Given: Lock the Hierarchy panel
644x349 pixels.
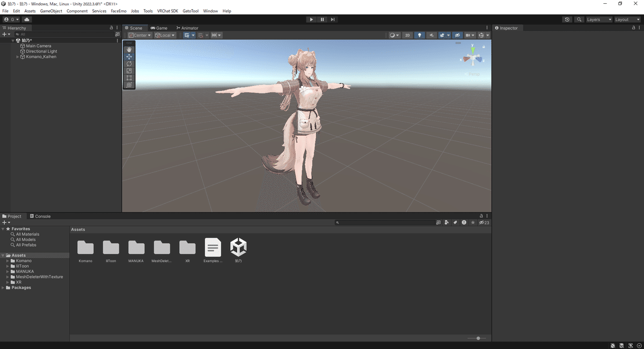Looking at the screenshot, I should click(111, 28).
